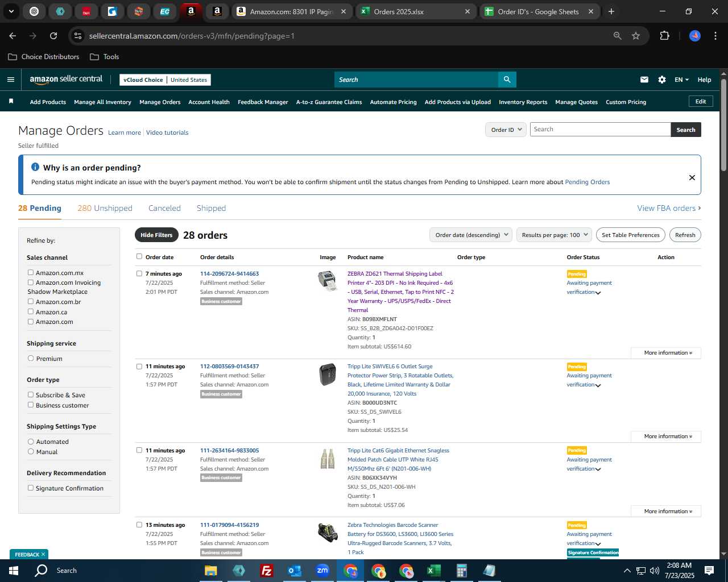
Task: Switch to the Orders 2025.xlsx browser tab
Action: [415, 11]
